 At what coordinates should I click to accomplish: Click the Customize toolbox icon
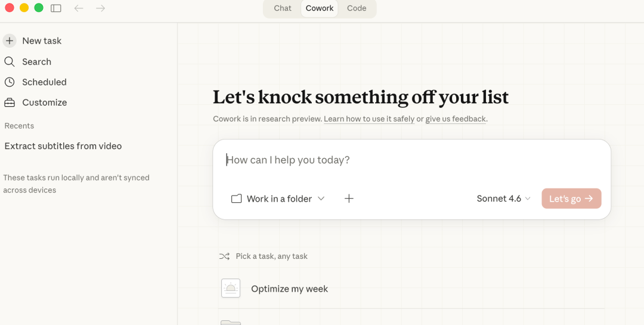(x=10, y=103)
